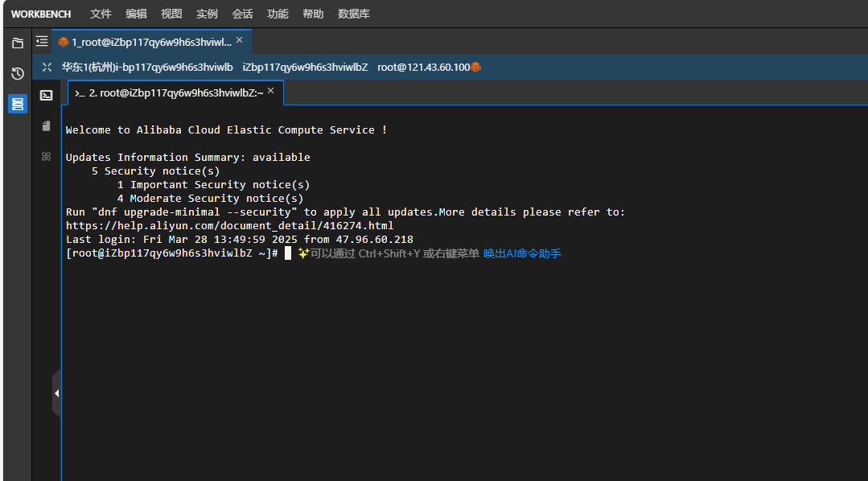The width and height of the screenshot is (868, 481).
Task: Click the 'Updates Information Summary: available' line
Action: [188, 157]
